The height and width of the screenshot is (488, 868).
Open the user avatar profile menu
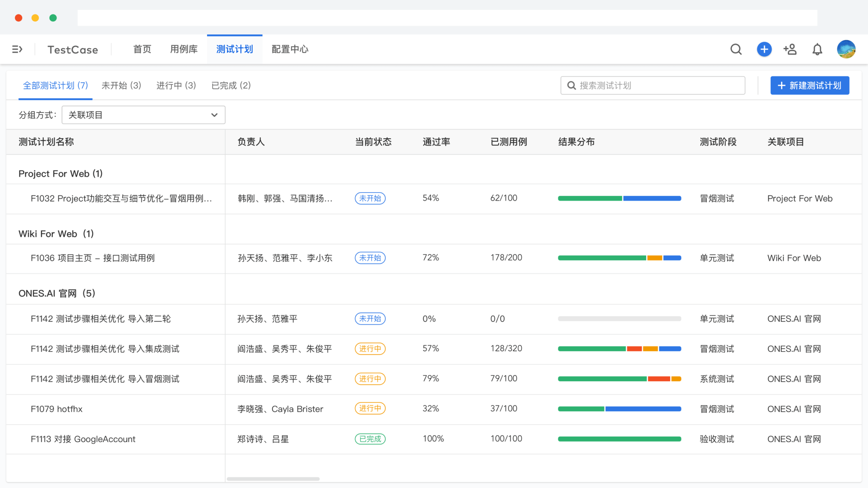point(846,49)
